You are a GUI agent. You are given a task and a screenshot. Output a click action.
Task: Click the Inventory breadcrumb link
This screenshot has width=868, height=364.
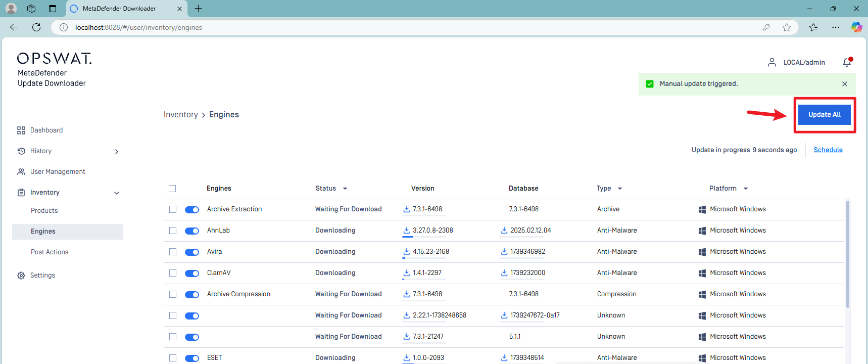[181, 115]
